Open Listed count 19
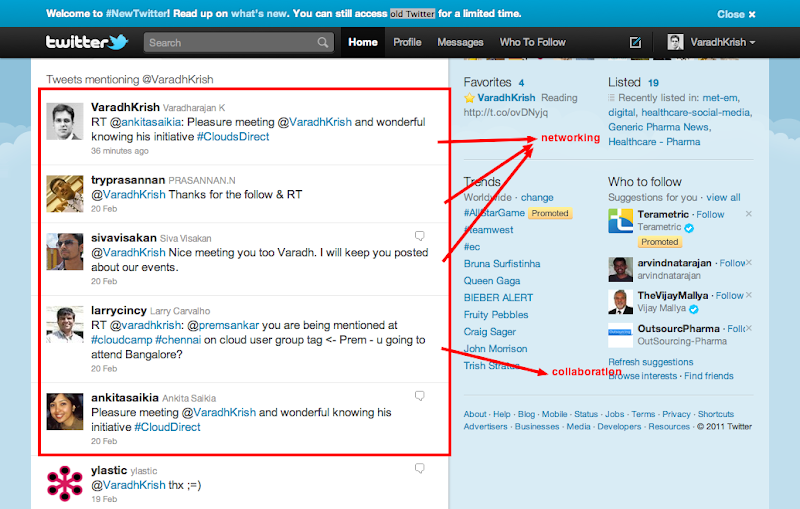Screen dimensions: 800x509 pos(653,83)
